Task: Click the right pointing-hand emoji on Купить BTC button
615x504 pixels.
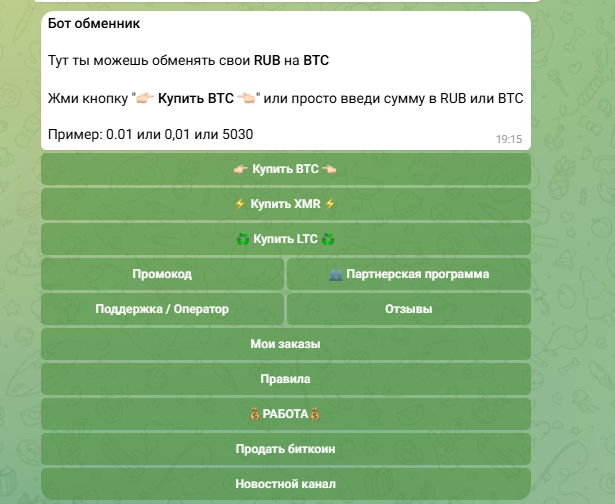Action: click(x=329, y=169)
